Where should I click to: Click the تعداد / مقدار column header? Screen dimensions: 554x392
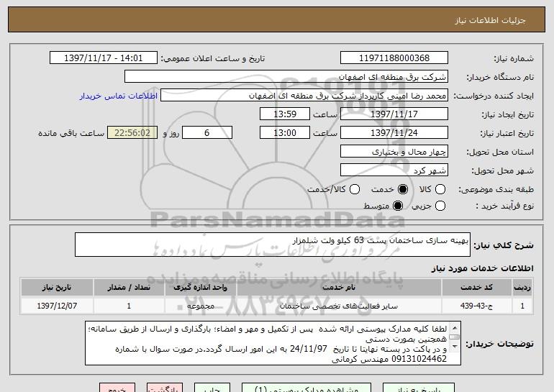[x=129, y=288]
